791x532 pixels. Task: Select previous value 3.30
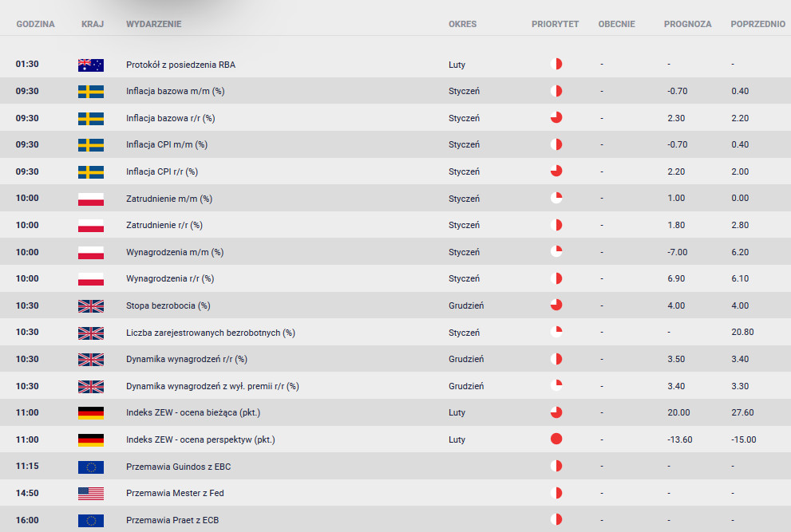[x=740, y=386]
